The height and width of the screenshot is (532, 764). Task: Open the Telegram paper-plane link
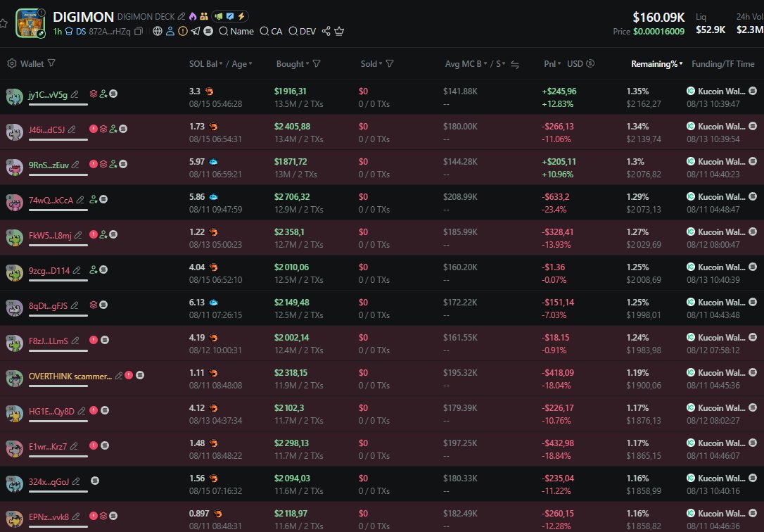pyautogui.click(x=196, y=31)
